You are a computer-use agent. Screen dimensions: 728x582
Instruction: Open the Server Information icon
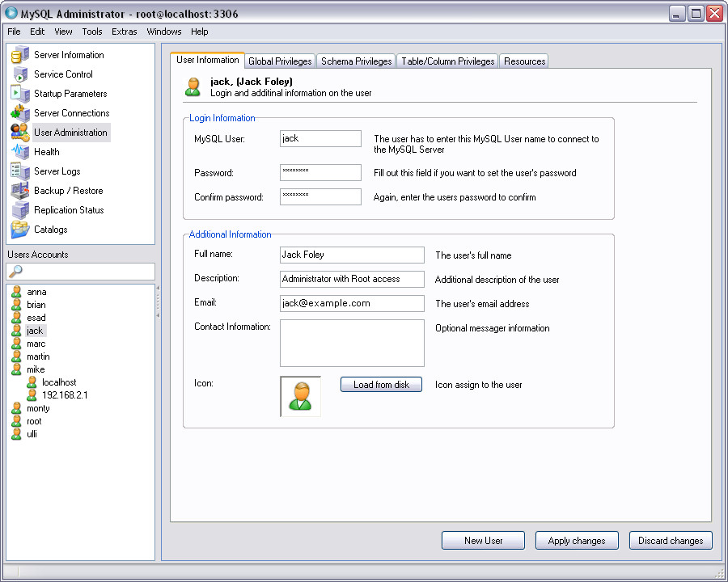(x=19, y=55)
